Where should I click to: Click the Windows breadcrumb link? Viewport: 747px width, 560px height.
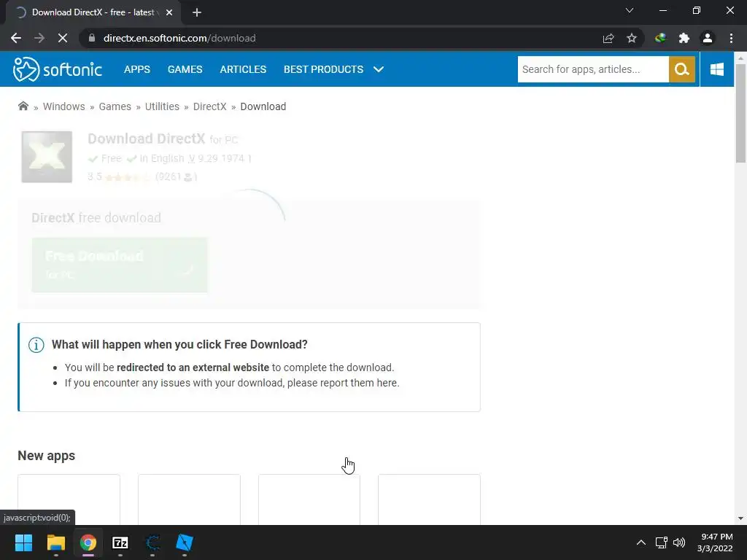coord(64,106)
